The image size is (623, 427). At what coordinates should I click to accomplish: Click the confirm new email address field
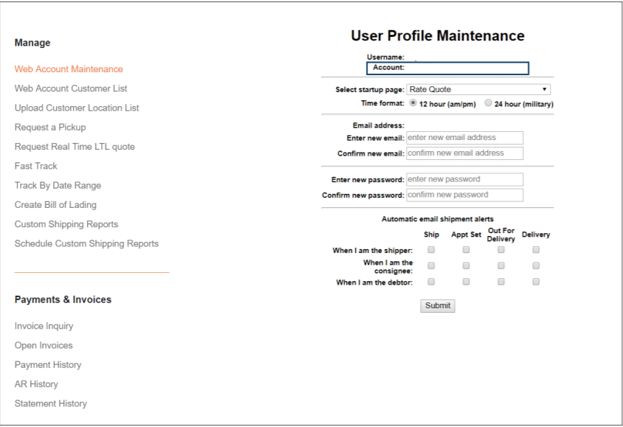464,153
